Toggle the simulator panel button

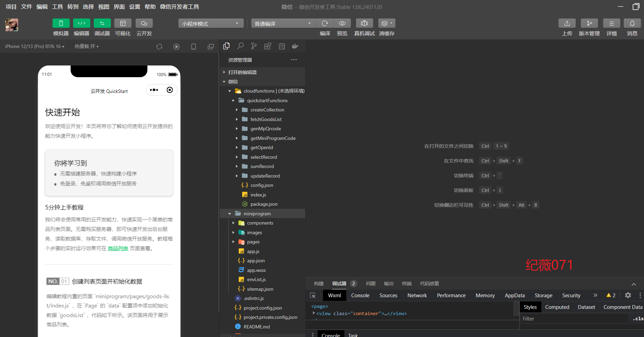tap(61, 23)
